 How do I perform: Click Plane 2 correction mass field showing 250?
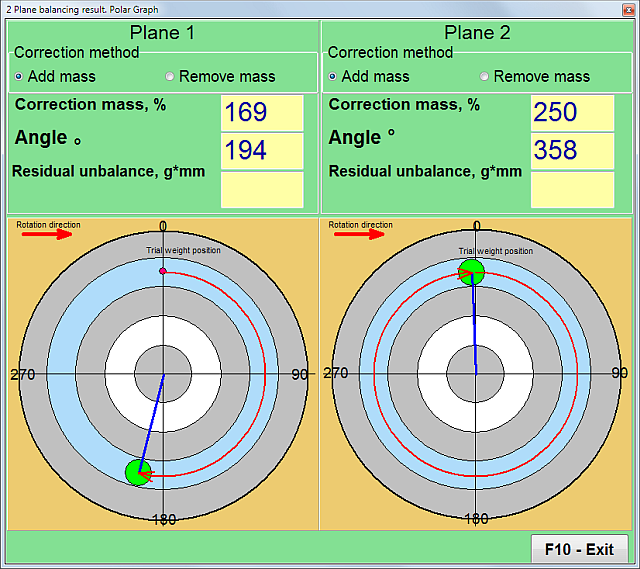(x=572, y=112)
